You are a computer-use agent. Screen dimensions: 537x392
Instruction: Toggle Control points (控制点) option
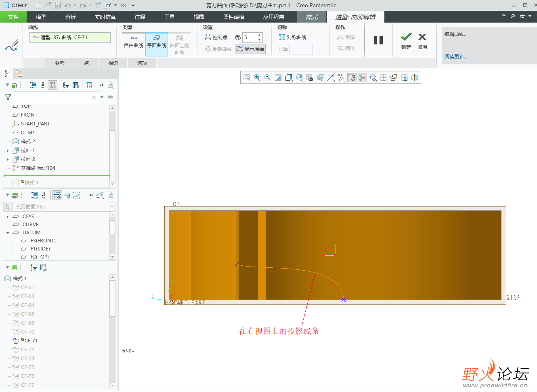[x=216, y=37]
